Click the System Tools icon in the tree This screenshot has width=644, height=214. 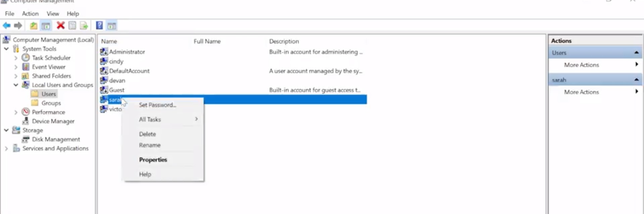tap(16, 49)
